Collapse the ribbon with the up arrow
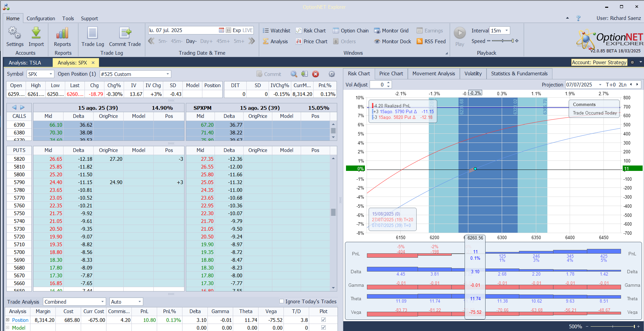 [567, 18]
